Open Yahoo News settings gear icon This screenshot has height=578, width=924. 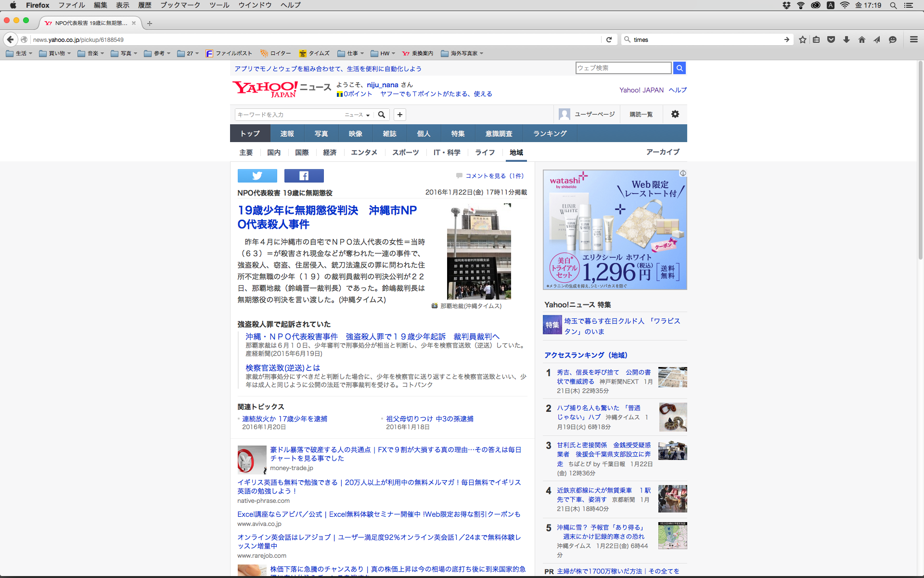(x=675, y=114)
